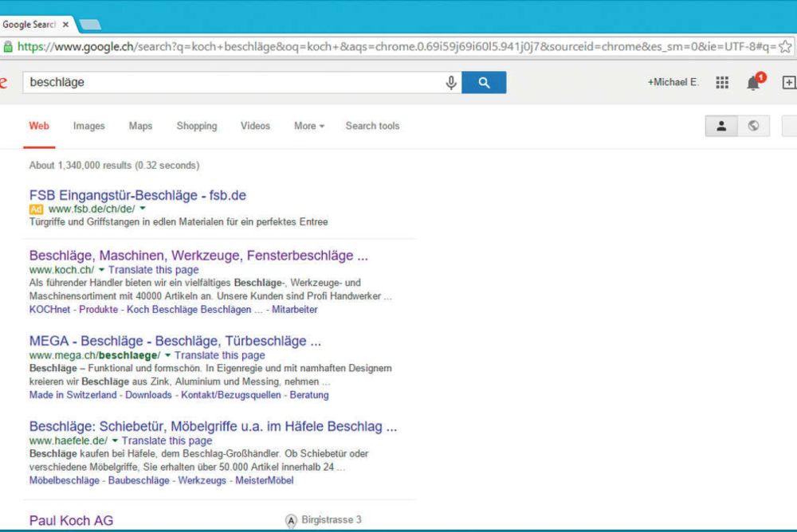The image size is (797, 532).
Task: Open the Baubeschläge sitelink
Action: [x=139, y=480]
